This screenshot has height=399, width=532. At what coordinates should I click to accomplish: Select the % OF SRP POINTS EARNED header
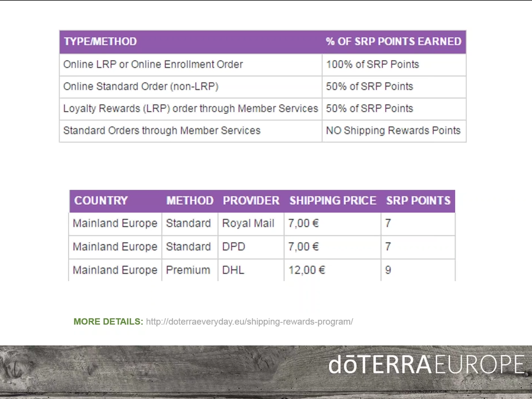coord(394,41)
